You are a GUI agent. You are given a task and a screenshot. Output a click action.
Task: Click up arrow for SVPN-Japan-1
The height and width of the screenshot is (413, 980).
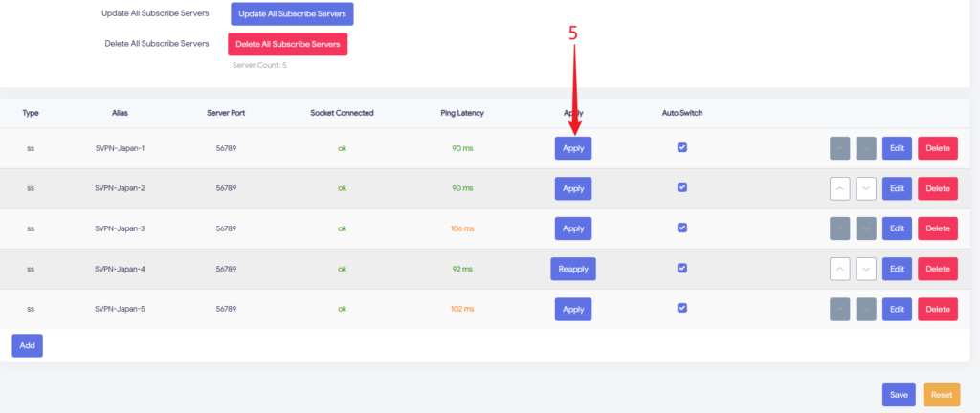pyautogui.click(x=840, y=148)
